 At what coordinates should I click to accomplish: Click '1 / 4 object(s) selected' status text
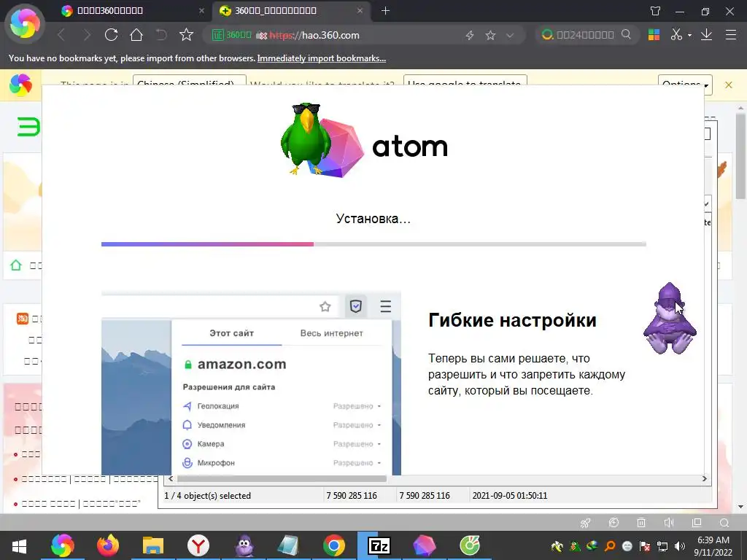click(207, 495)
